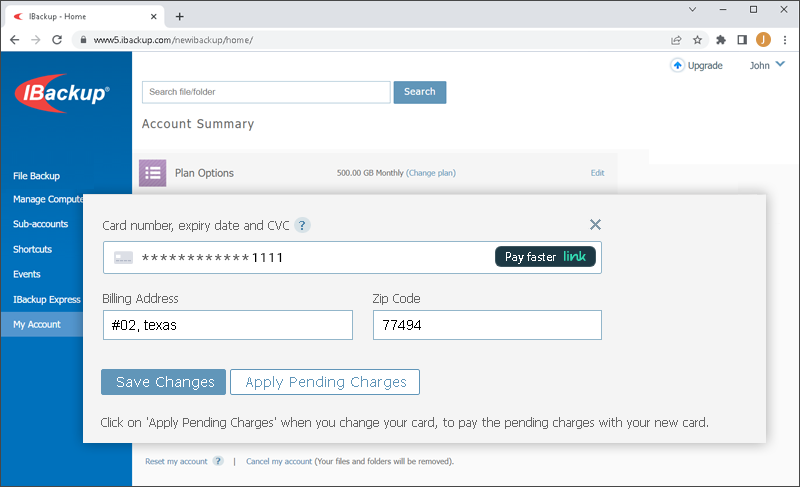Focus the Search file/folder field
The image size is (800, 487).
tap(266, 92)
